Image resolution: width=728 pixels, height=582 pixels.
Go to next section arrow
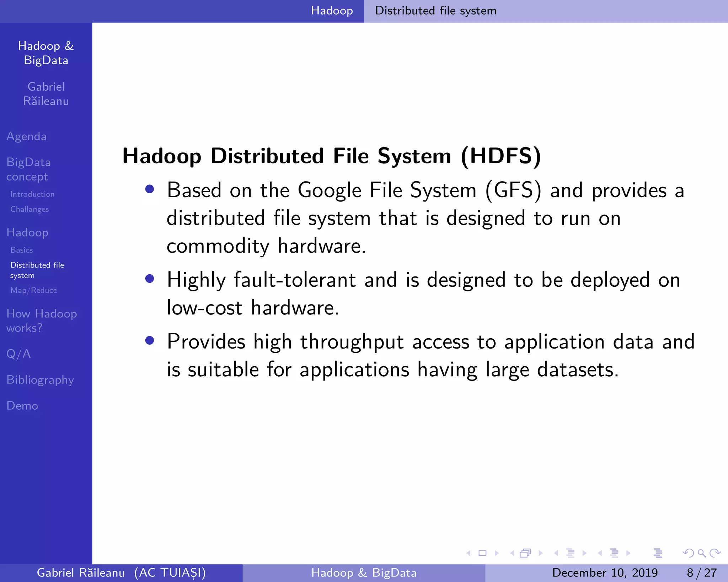click(x=628, y=553)
